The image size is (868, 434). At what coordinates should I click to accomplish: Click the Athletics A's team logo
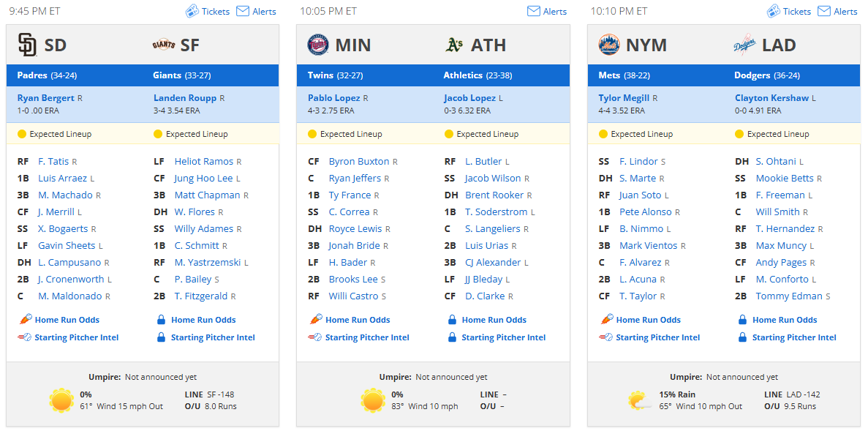pos(454,45)
